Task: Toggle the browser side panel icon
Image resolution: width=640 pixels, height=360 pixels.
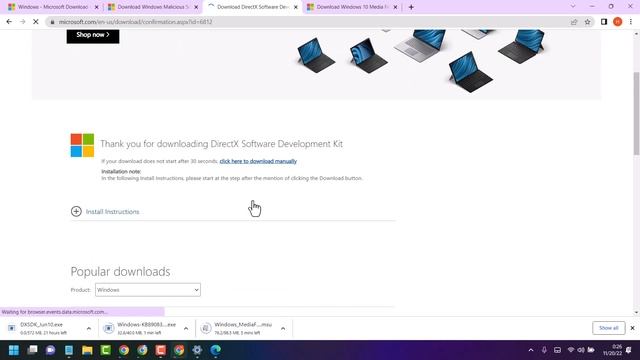Action: tap(604, 22)
